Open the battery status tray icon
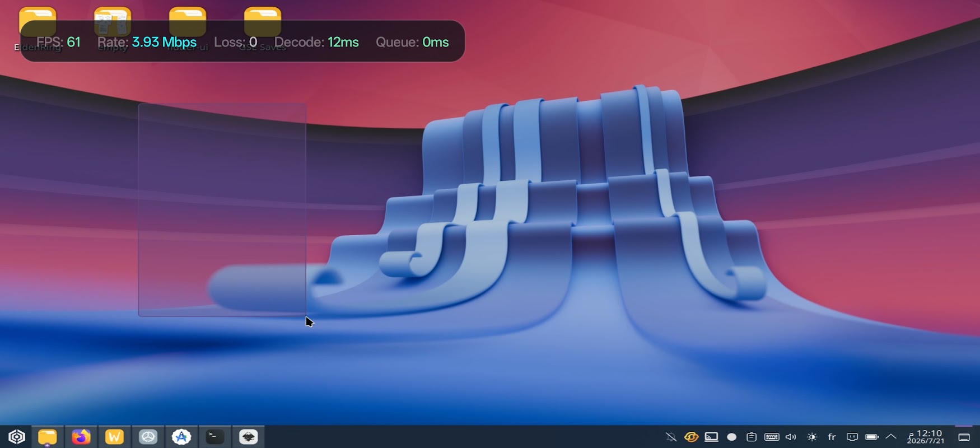The width and height of the screenshot is (980, 448). point(872,437)
